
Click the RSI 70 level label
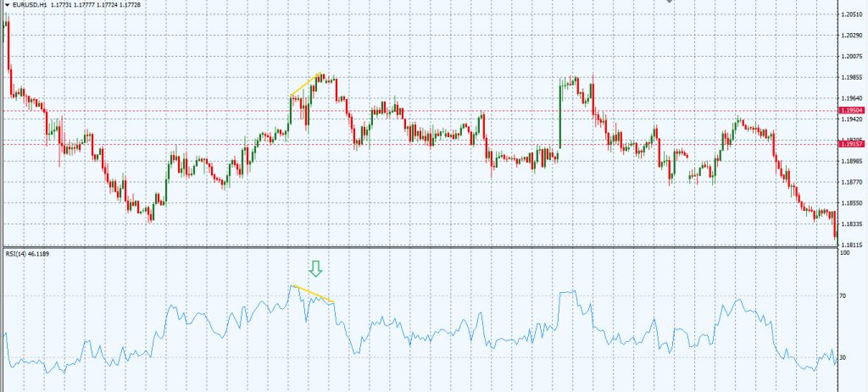pos(843,296)
